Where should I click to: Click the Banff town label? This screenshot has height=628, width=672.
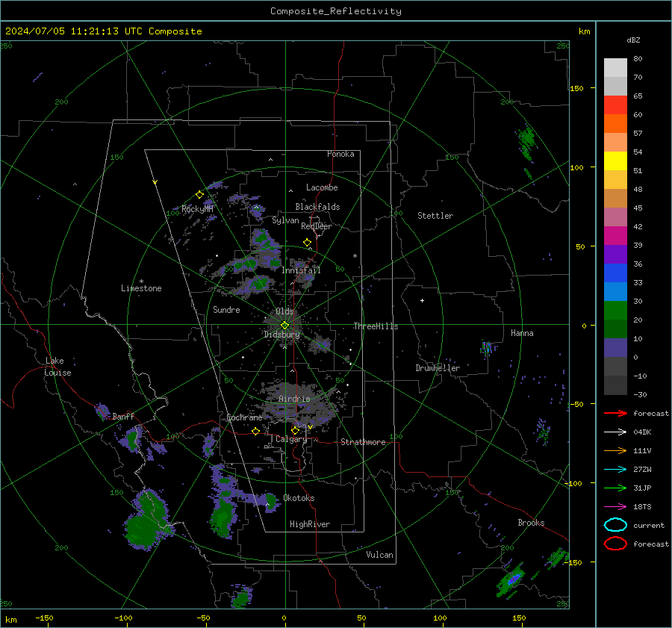pyautogui.click(x=123, y=416)
